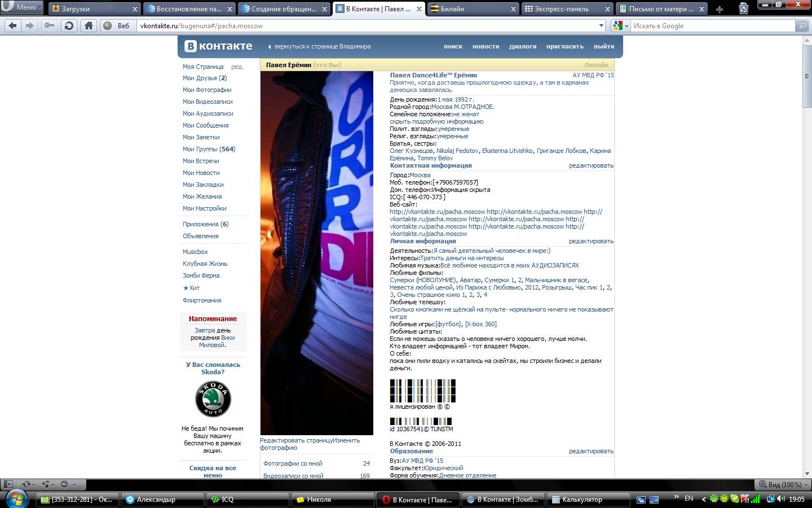Click the volume speaker tray icon

pos(781,499)
